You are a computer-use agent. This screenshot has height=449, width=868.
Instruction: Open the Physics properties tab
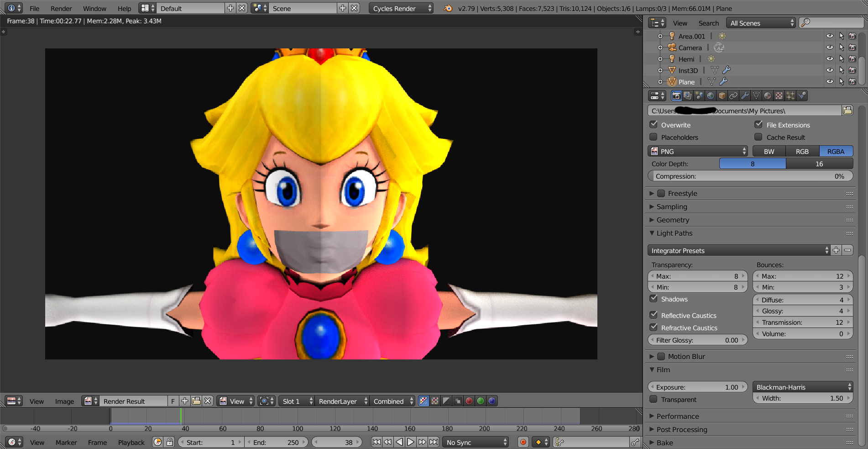point(802,96)
